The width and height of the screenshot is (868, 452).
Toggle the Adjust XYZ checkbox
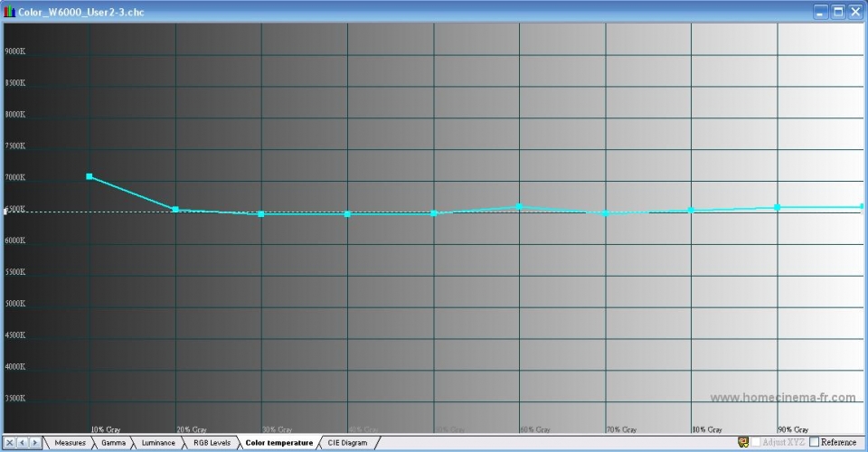tap(756, 442)
